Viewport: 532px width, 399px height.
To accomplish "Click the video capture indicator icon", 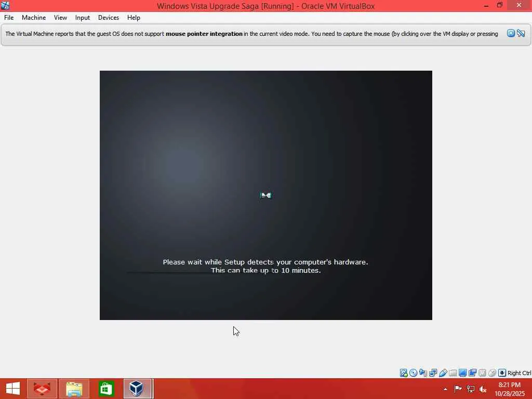I will pos(472,373).
